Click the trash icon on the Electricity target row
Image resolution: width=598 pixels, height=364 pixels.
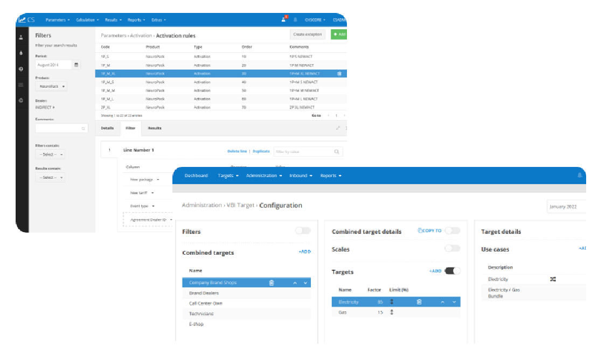[x=419, y=302]
